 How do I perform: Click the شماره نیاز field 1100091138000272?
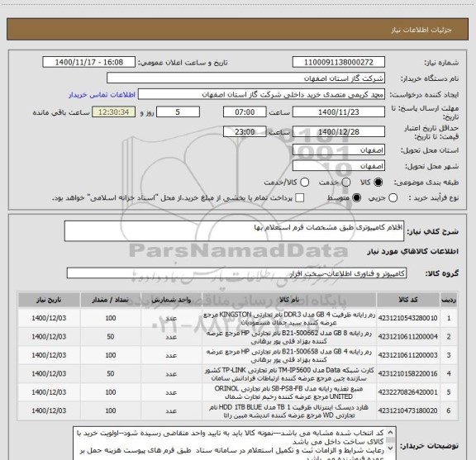click(x=339, y=62)
